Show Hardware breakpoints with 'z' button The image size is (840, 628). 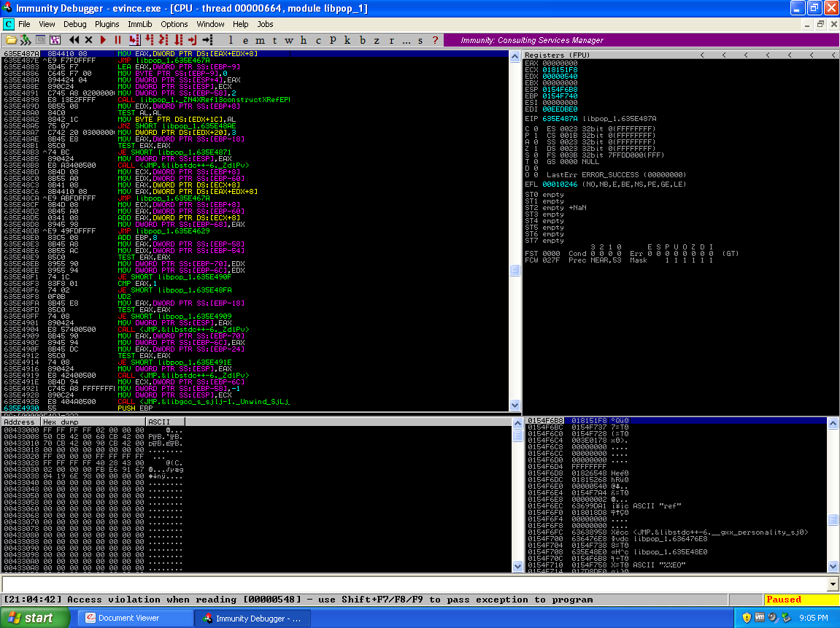(377, 40)
